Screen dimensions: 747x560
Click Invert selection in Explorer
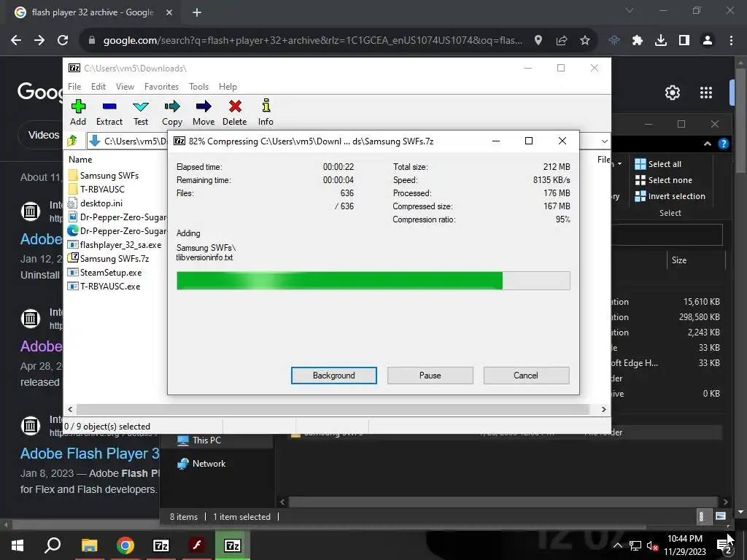670,196
